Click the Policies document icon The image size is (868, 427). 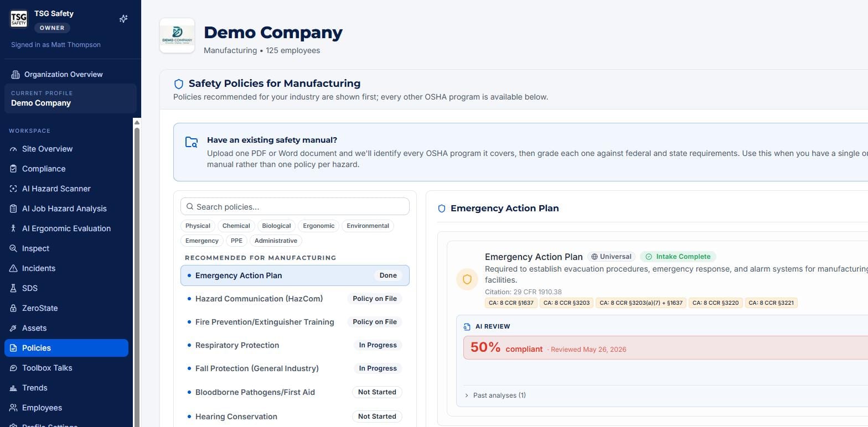[x=13, y=348]
